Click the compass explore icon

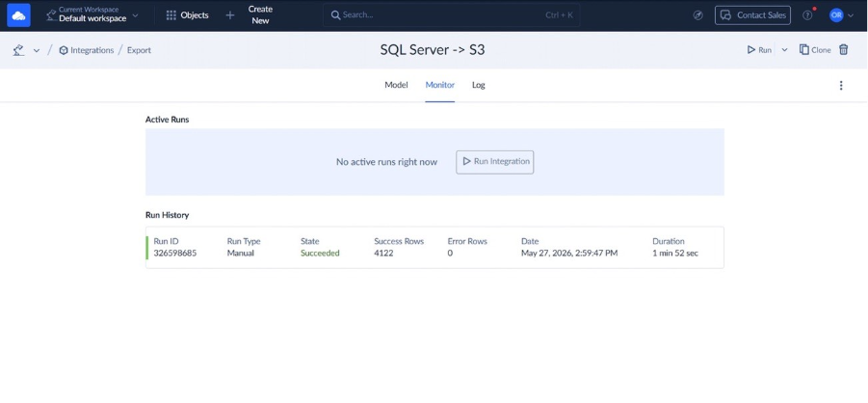pos(698,15)
